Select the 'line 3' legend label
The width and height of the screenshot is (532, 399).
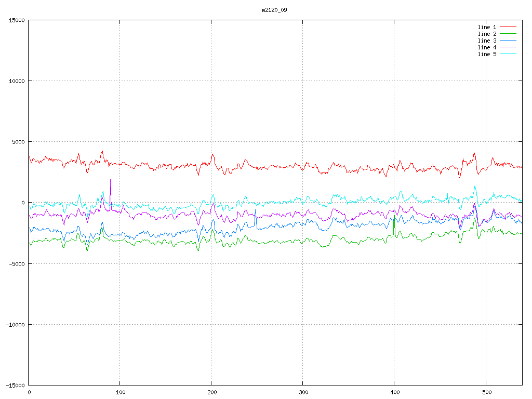coord(487,41)
